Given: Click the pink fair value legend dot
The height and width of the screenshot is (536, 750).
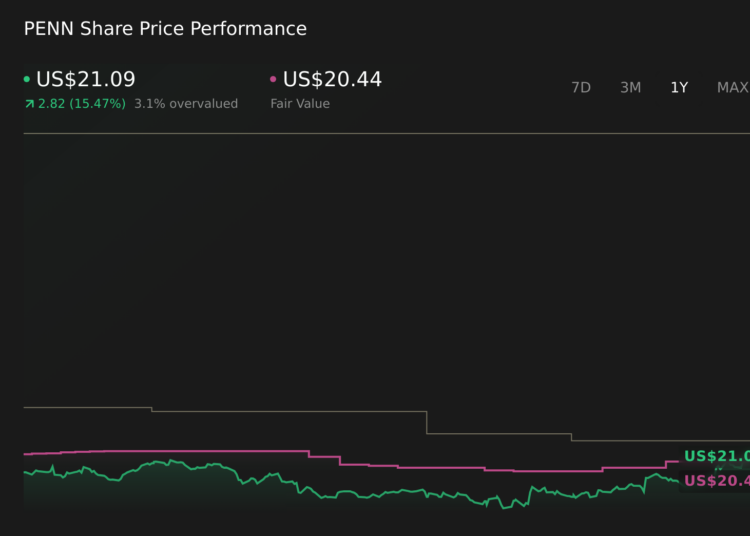Looking at the screenshot, I should pyautogui.click(x=273, y=79).
